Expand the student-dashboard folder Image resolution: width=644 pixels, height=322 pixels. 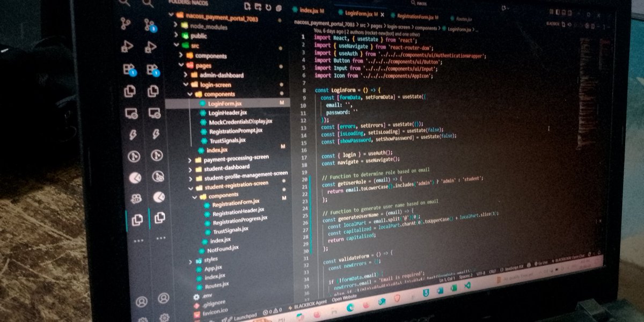(191, 169)
